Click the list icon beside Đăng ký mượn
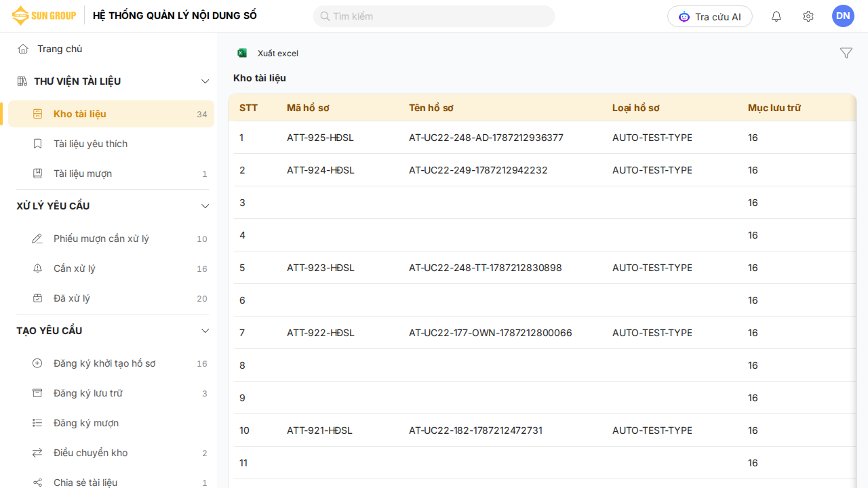The image size is (868, 488). click(38, 423)
